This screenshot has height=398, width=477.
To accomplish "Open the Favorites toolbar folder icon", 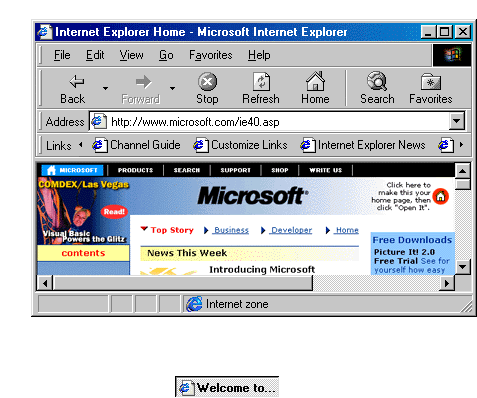I will [431, 82].
